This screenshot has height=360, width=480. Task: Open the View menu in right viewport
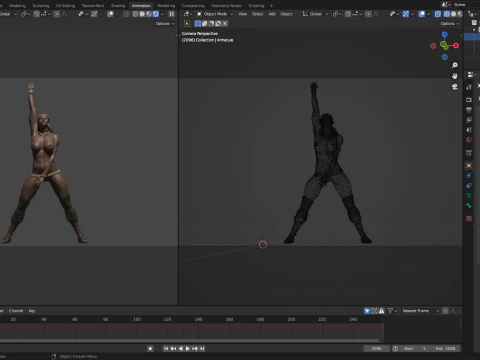pos(243,14)
